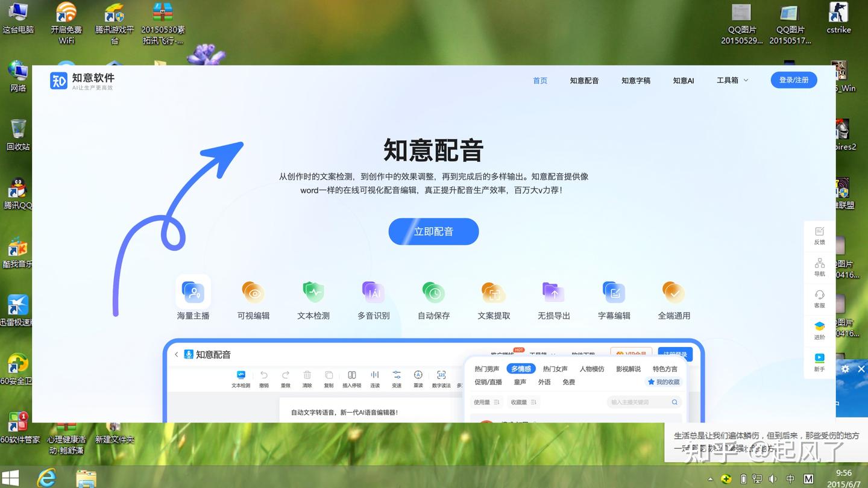Click the 输入主播关键词 search field
The width and height of the screenshot is (868, 488).
point(644,402)
